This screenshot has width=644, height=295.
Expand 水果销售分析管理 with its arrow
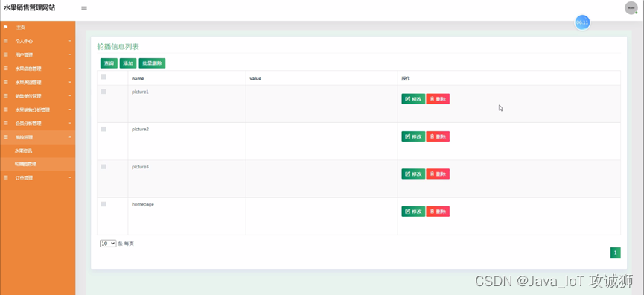(x=70, y=110)
